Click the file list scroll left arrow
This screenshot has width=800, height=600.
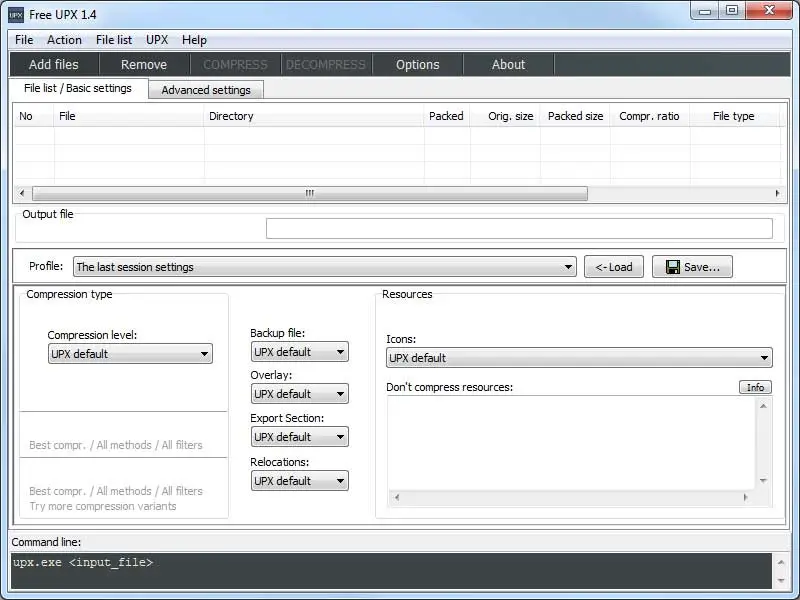click(x=21, y=193)
